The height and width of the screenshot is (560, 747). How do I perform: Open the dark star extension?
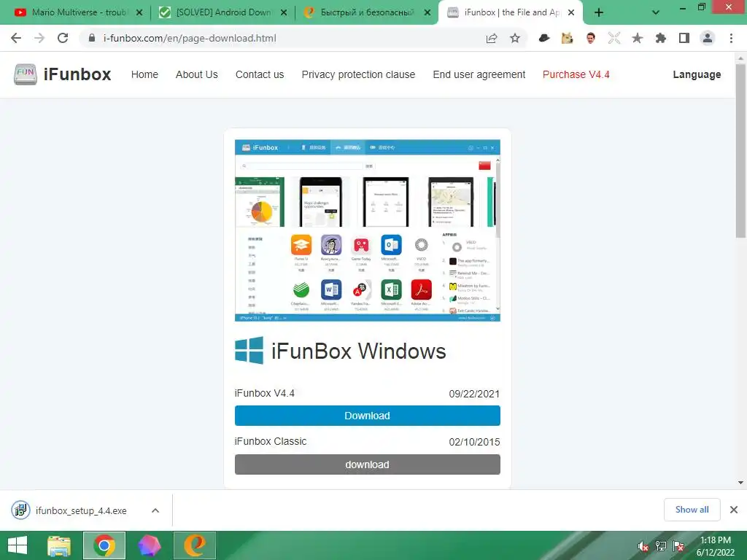click(x=637, y=38)
